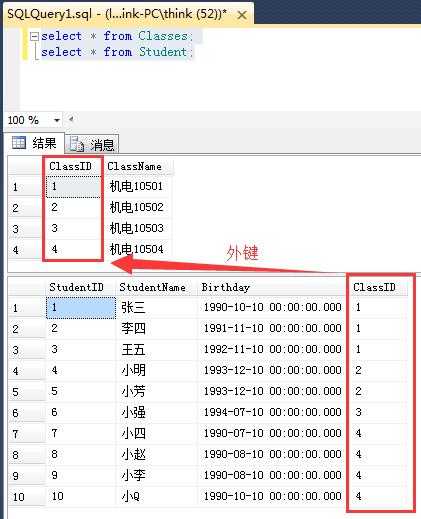Select student name cell 小李

pyautogui.click(x=157, y=475)
